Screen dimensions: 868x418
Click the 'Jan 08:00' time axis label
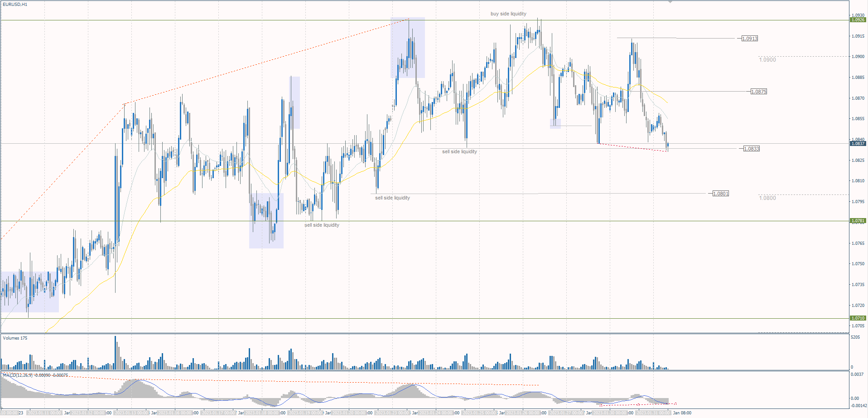click(682, 413)
